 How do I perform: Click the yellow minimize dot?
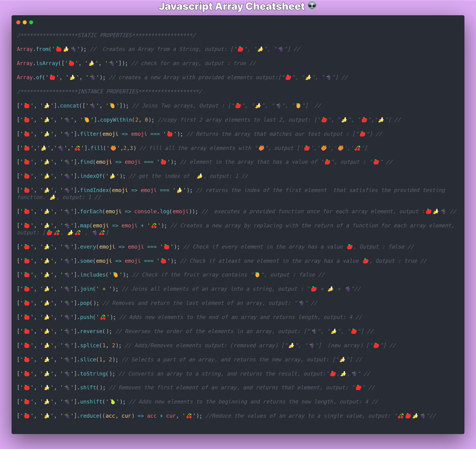25,22
